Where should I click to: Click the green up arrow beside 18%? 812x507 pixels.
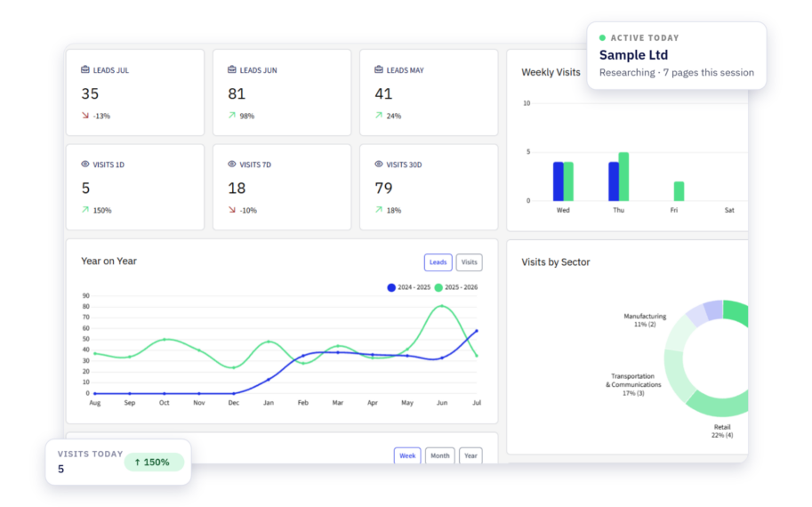pos(379,210)
